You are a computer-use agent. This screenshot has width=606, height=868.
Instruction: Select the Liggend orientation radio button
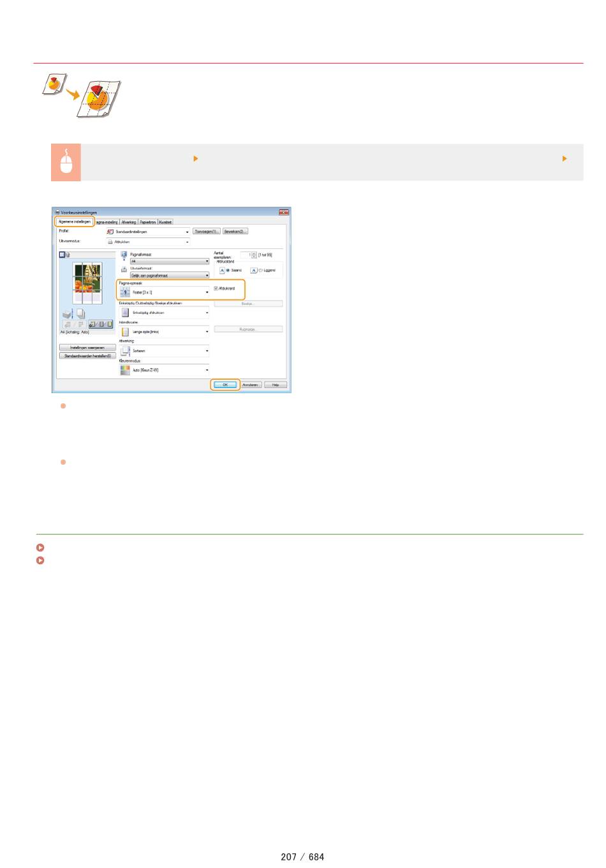click(x=260, y=271)
